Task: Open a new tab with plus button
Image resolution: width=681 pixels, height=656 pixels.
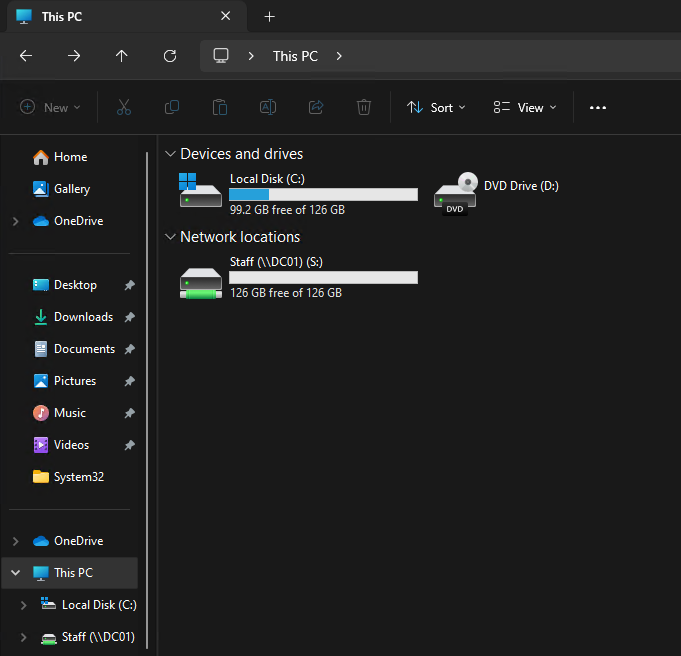Action: (269, 17)
